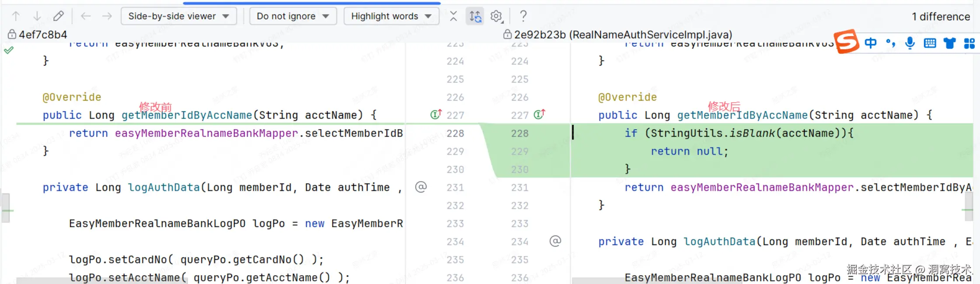Open Sogou toolbox grid icon
980x284 pixels.
point(969,43)
